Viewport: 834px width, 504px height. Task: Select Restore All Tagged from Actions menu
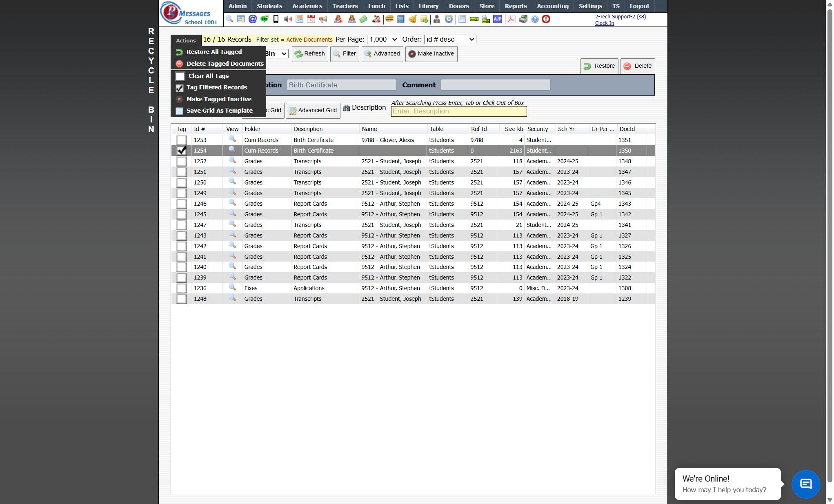214,52
